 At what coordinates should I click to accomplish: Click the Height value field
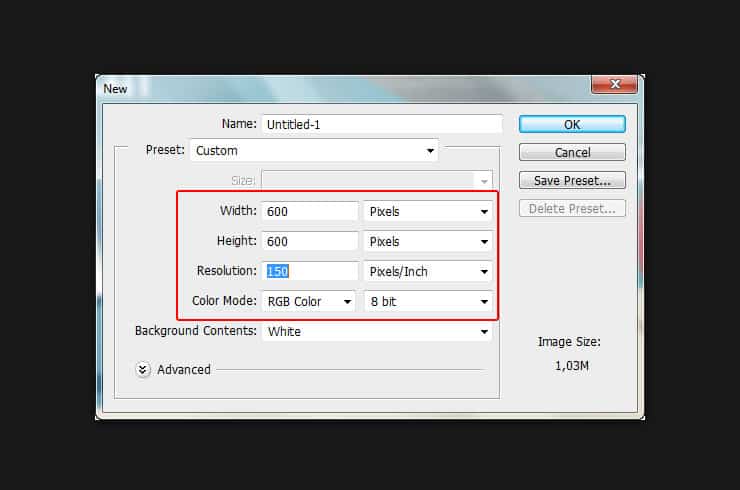click(x=309, y=241)
